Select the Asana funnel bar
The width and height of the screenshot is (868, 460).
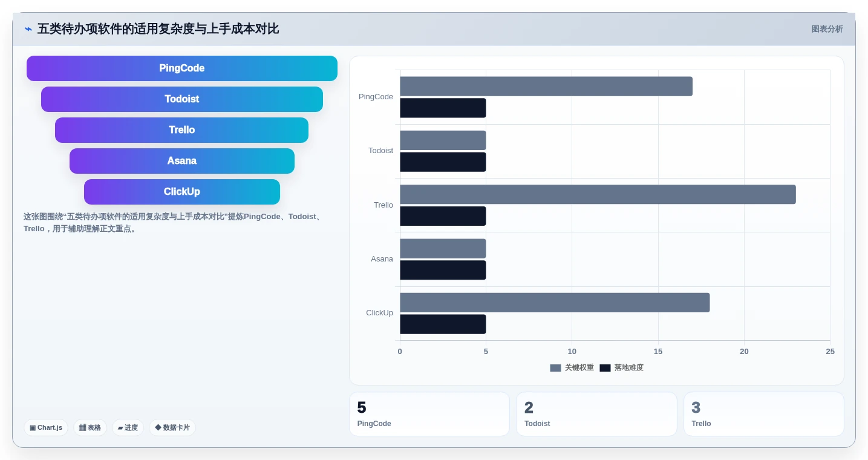182,161
